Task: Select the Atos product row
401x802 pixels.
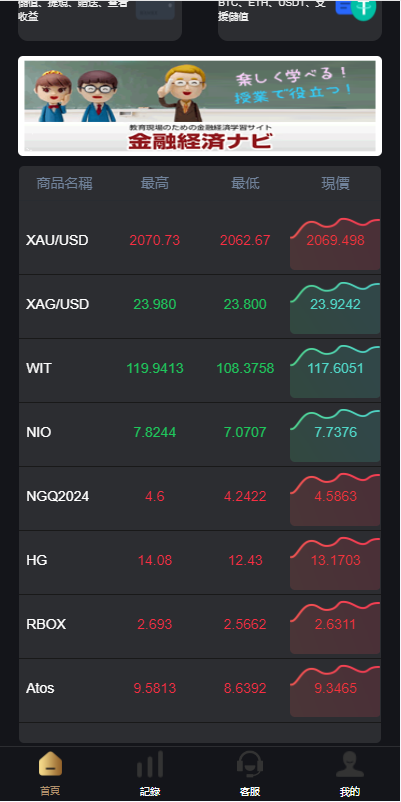Action: click(200, 690)
